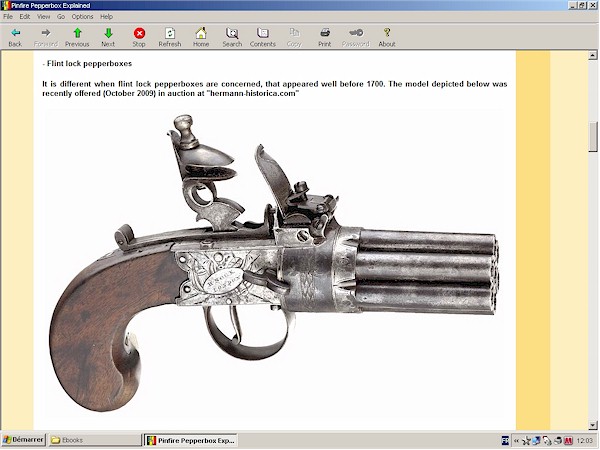
Task: Click the 12:03 clock
Action: tap(585, 441)
